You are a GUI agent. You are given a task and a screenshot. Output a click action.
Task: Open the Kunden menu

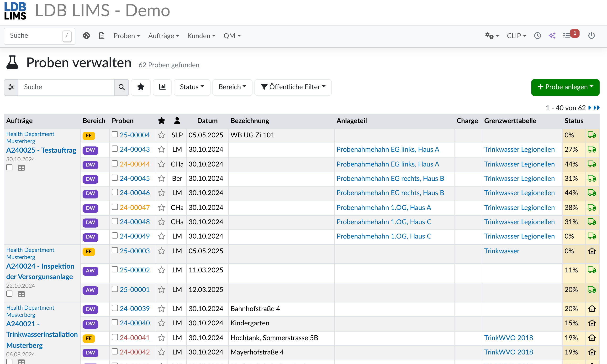201,36
